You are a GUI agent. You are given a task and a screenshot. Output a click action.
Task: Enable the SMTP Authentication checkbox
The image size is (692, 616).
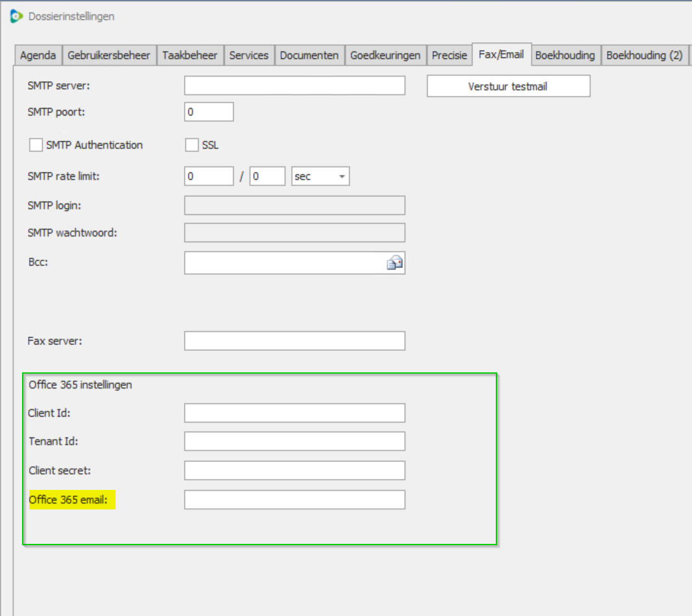[36, 145]
